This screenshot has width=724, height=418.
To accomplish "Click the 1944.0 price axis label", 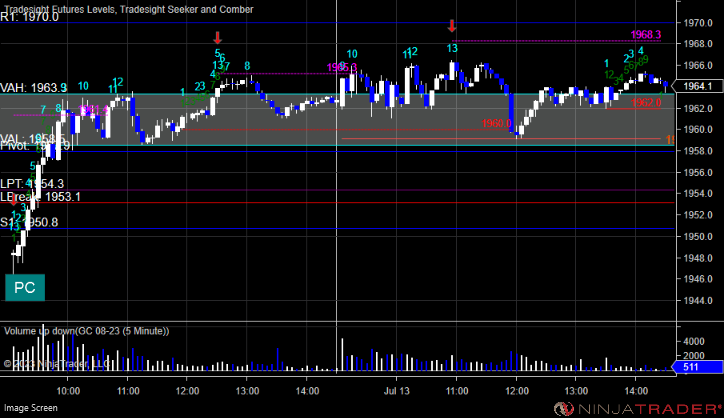I will 700,301.
